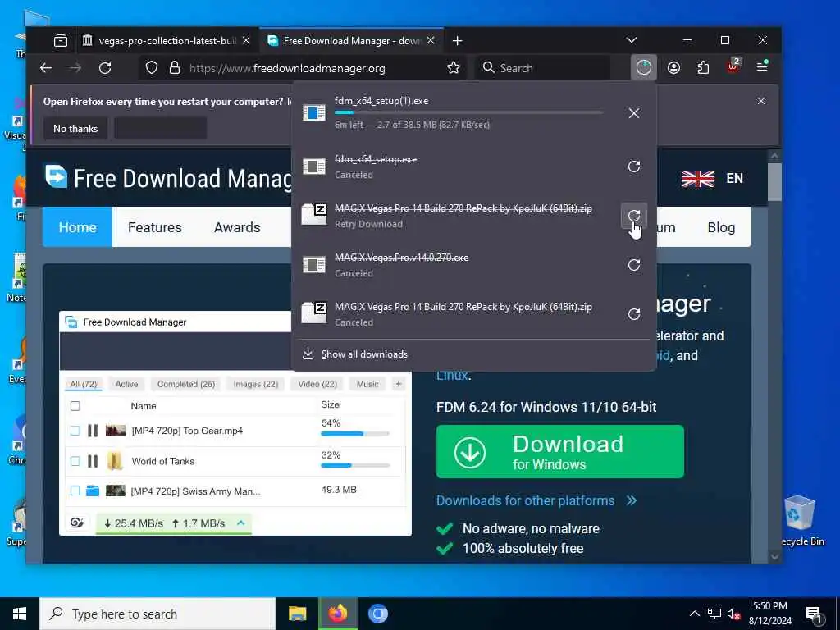Open the Awards menu item
Image resolution: width=840 pixels, height=630 pixels.
[x=237, y=227]
